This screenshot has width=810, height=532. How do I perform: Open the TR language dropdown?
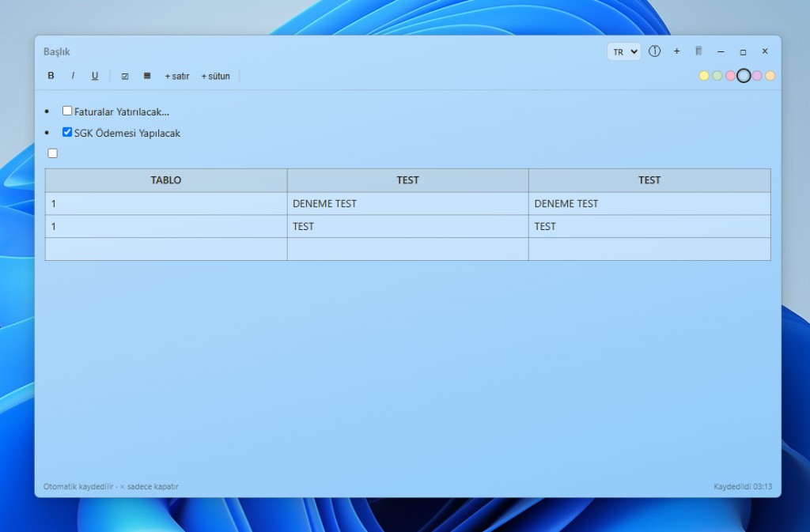click(624, 51)
